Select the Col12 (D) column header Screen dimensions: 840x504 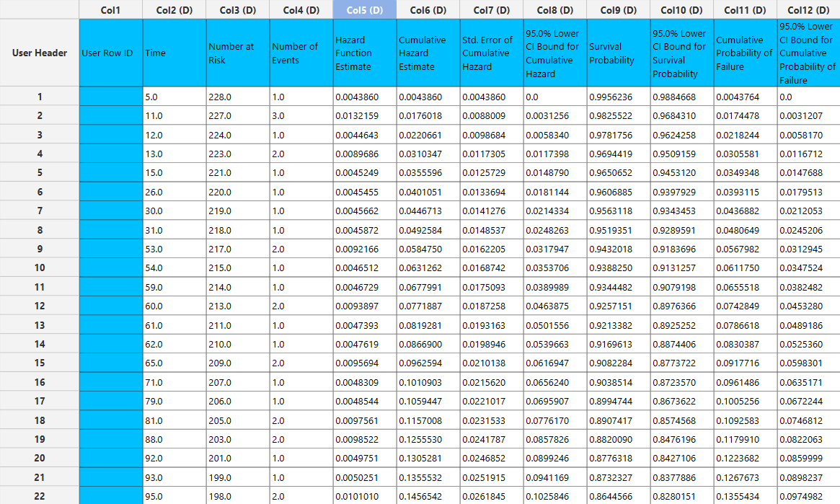point(808,9)
